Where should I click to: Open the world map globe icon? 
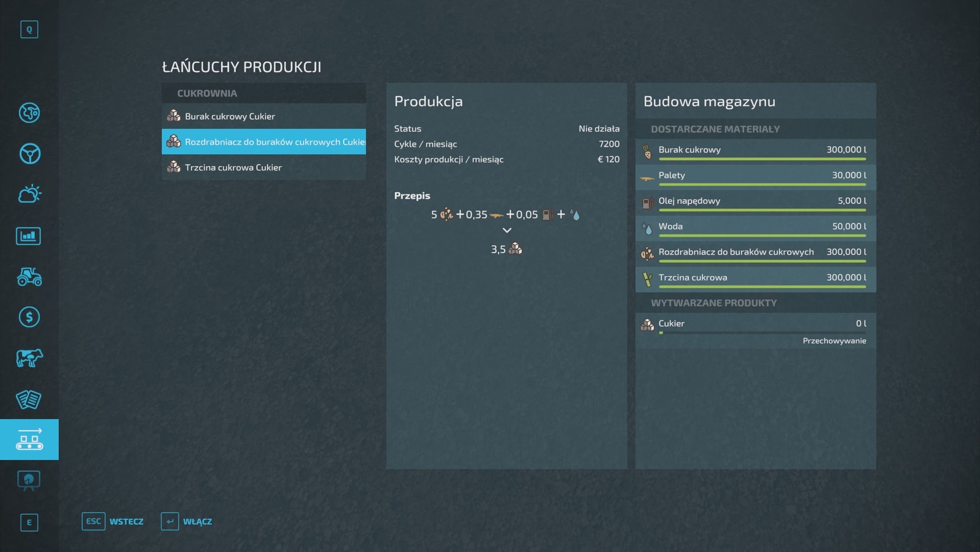(29, 113)
